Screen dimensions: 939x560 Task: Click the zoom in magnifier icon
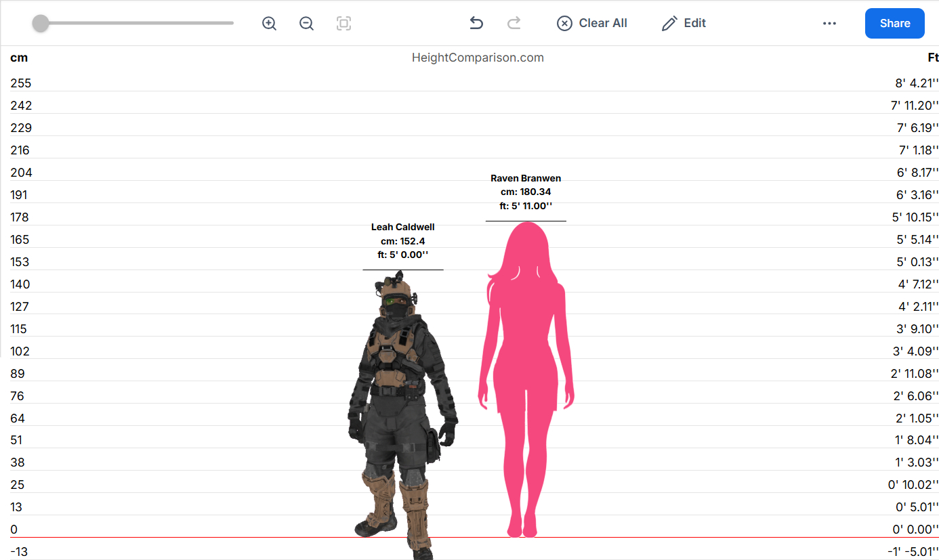pyautogui.click(x=269, y=24)
